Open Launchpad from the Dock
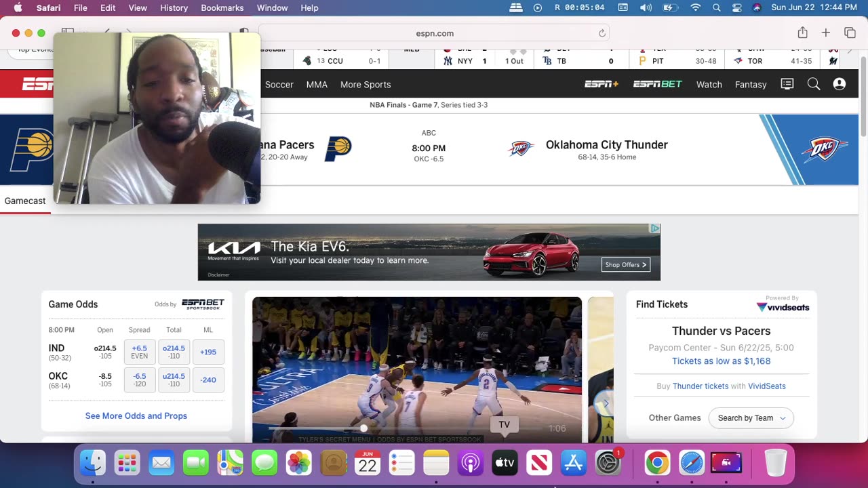Viewport: 868px width, 488px height. pos(127,463)
